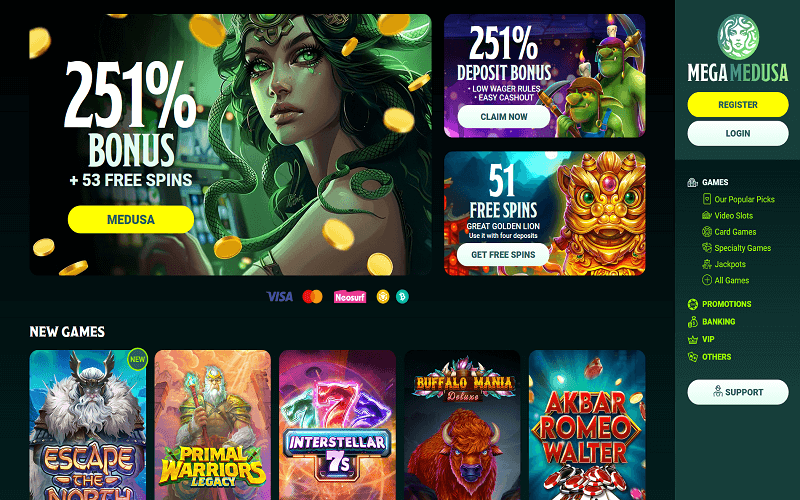The width and height of the screenshot is (800, 500).
Task: Click the Banking money bag icon
Action: tap(692, 321)
